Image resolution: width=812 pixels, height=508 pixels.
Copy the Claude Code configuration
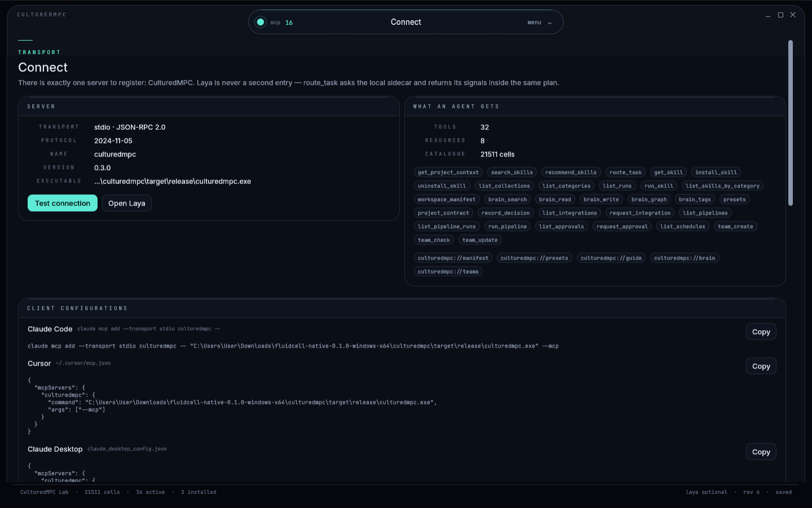point(761,332)
